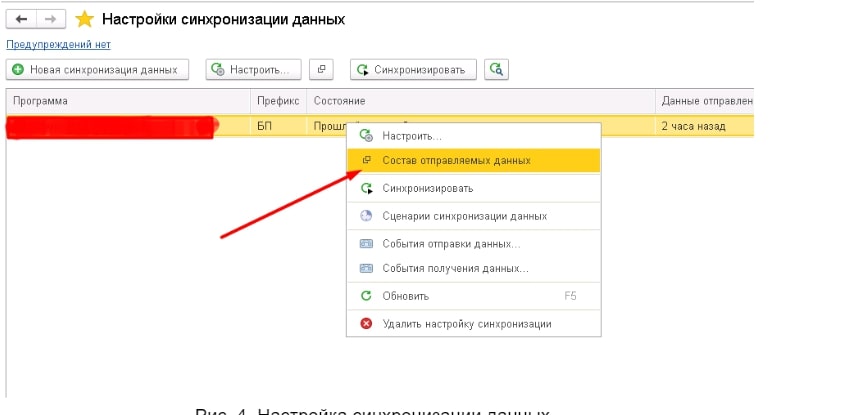862x415 pixels.
Task: Click the green refresh icon in menu
Action: 366,296
